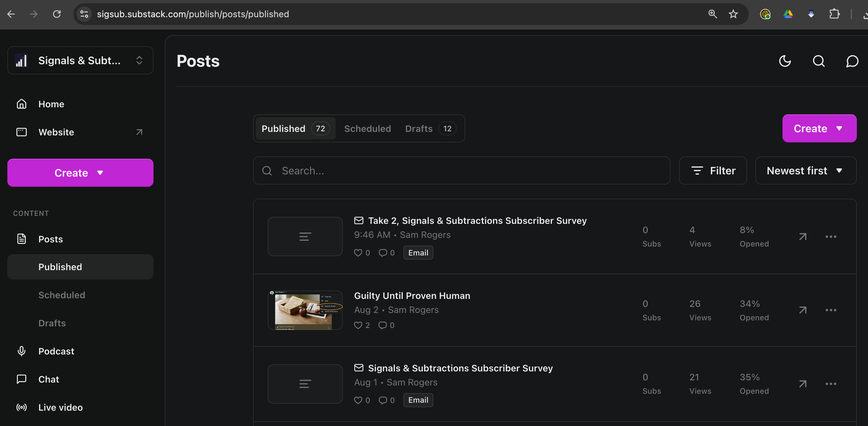Open the top-right Create dropdown
This screenshot has width=868, height=426.
pos(819,128)
